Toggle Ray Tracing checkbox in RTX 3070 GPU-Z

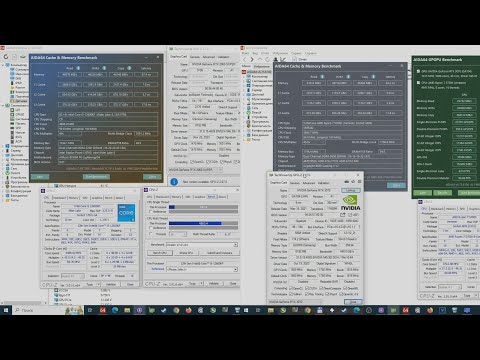point(307,294)
